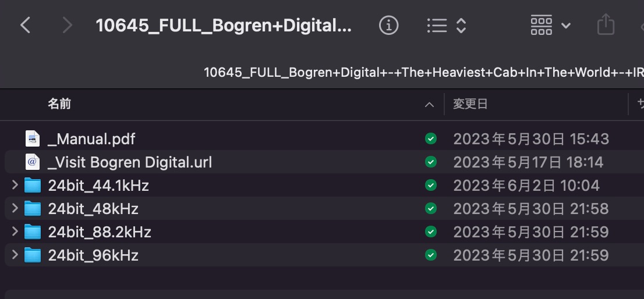Viewport: 644px width, 299px height.
Task: Go forward with the right chevron
Action: (x=67, y=25)
